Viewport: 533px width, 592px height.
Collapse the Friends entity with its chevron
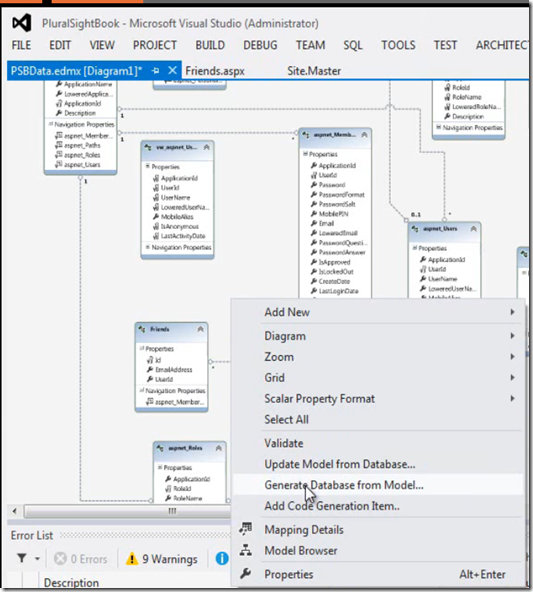(200, 329)
